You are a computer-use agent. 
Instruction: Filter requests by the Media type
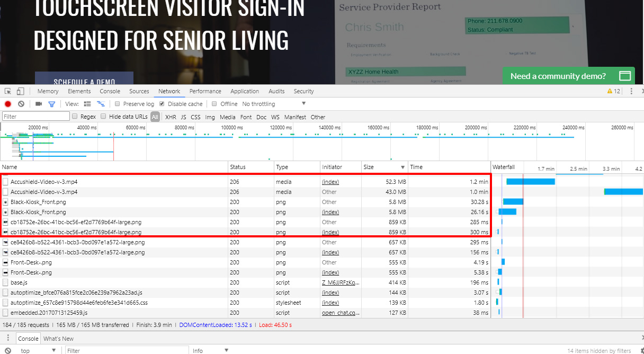click(227, 117)
